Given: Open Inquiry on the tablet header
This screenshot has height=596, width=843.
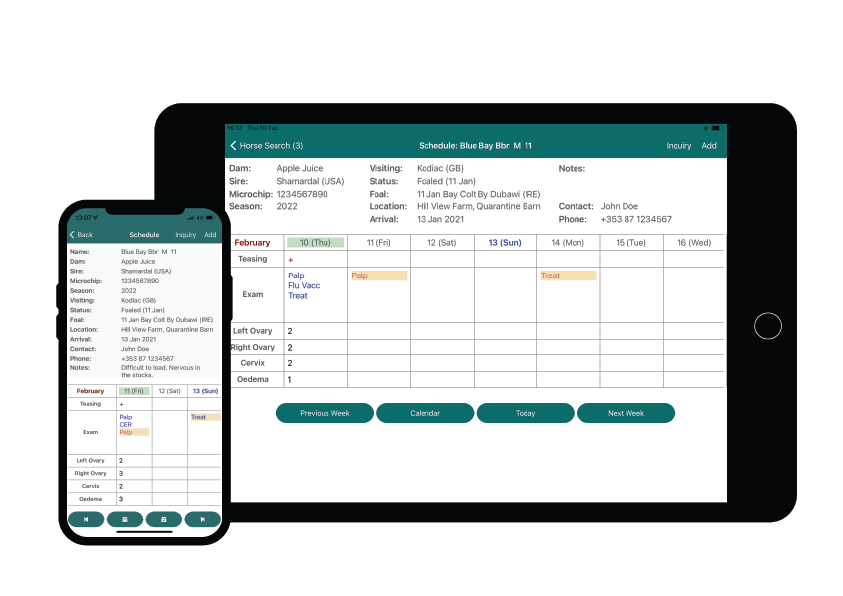Looking at the screenshot, I should 678,146.
